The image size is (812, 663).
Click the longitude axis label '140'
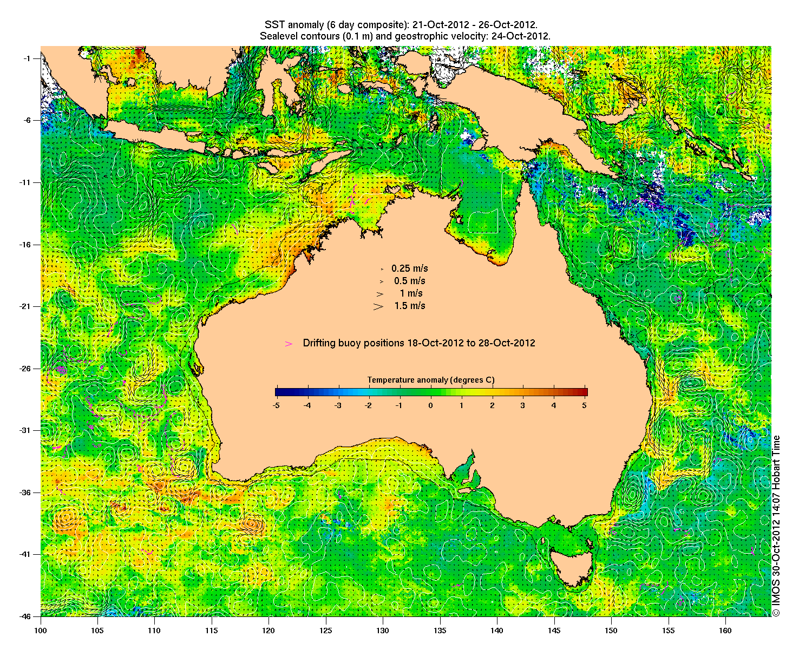(497, 631)
